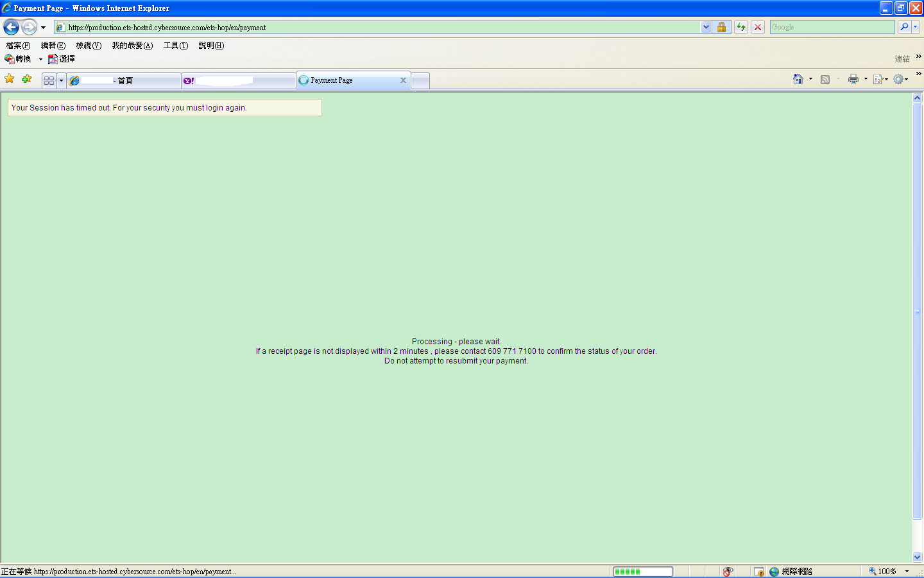The width and height of the screenshot is (924, 578).
Task: Go back using the Back arrow button
Action: point(11,27)
